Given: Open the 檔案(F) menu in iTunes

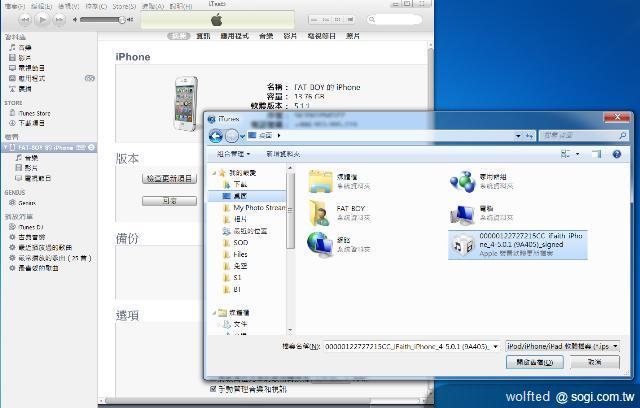Looking at the screenshot, I should pos(14,6).
